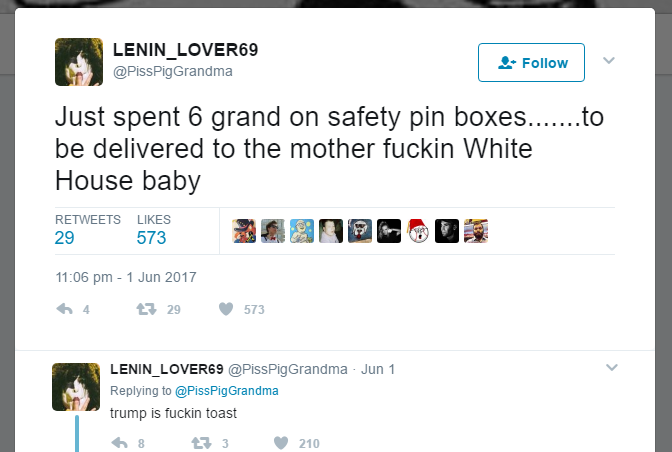Retweet the main safety pin boxes tweet
The width and height of the screenshot is (672, 452).
coord(146,309)
